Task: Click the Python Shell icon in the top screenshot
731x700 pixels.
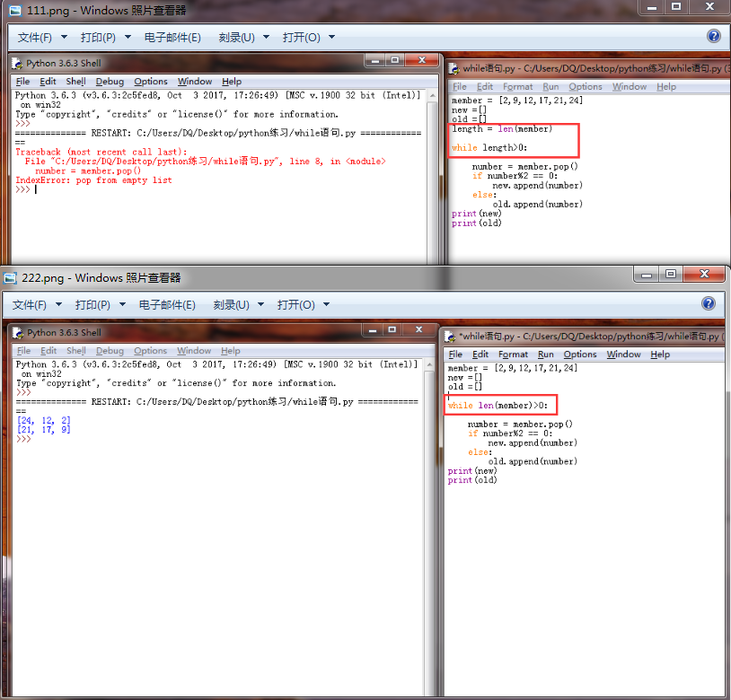Action: tap(18, 64)
